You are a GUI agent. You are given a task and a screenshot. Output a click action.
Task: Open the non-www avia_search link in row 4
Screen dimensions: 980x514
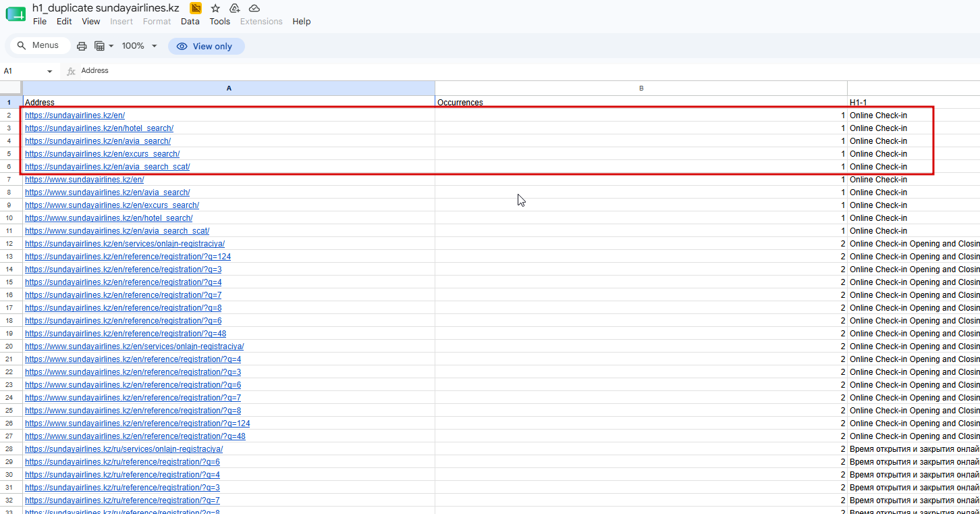(x=98, y=141)
